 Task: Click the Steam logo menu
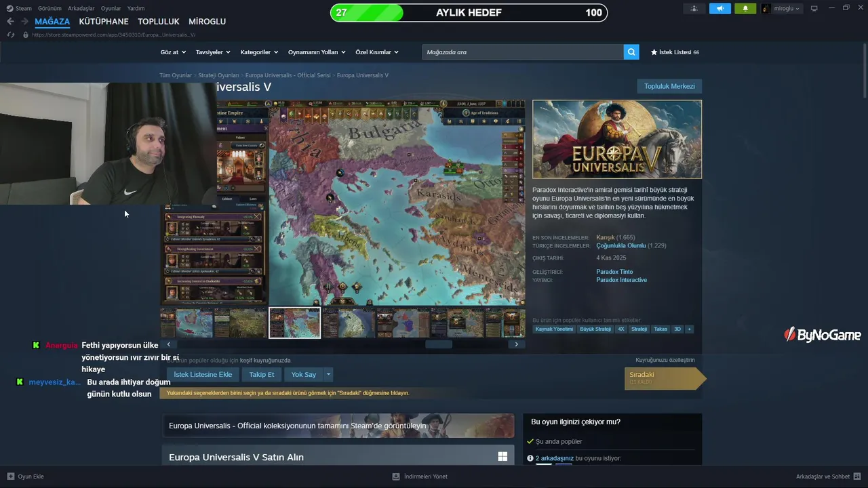coord(19,8)
